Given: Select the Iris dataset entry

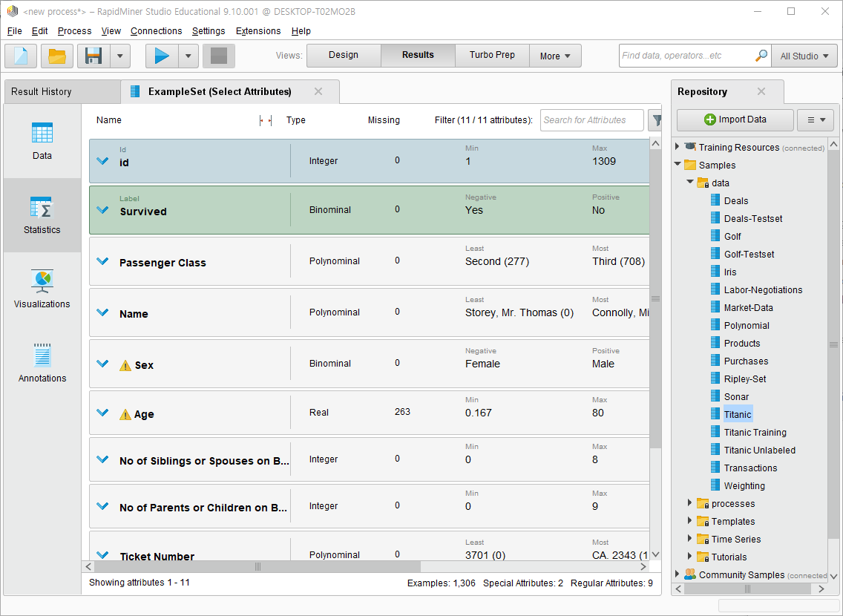Looking at the screenshot, I should (x=730, y=272).
